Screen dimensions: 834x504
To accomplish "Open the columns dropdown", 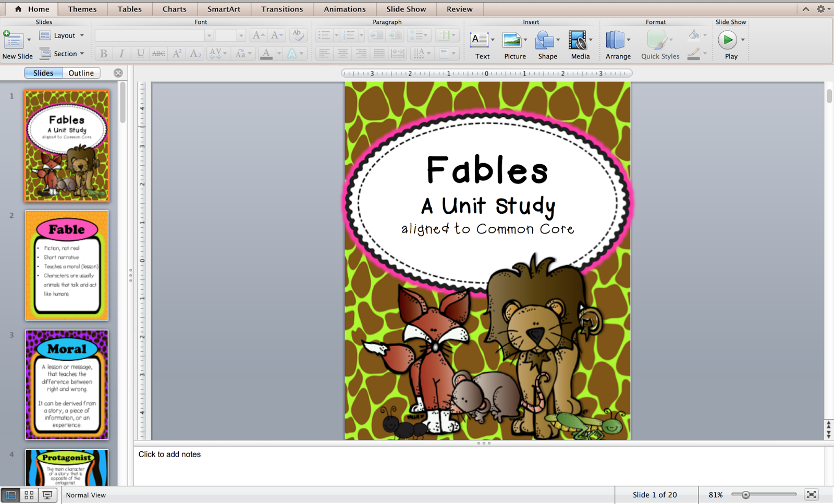I will [448, 35].
